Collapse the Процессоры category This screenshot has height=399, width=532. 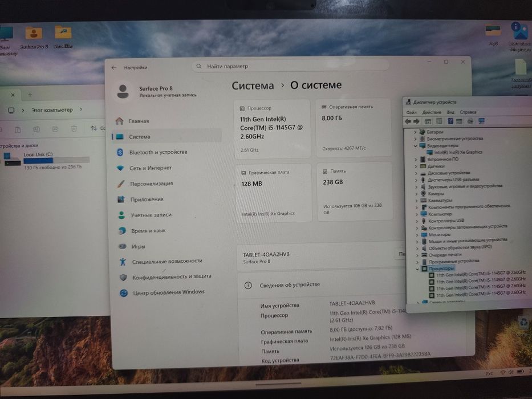417,269
